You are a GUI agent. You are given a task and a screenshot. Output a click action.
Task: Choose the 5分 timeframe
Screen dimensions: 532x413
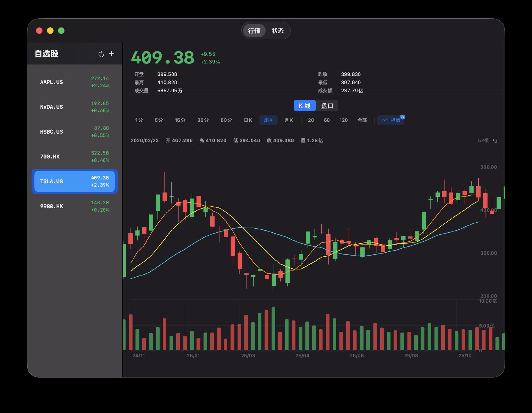click(x=159, y=121)
